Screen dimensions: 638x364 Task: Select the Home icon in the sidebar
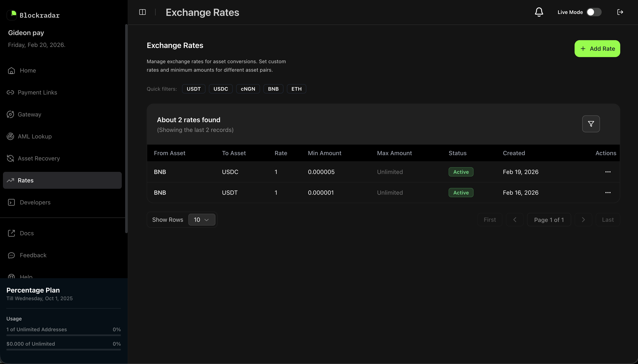11,70
